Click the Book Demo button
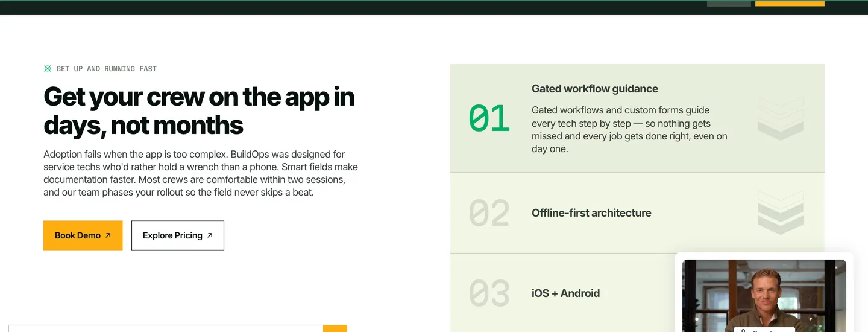 coord(83,235)
